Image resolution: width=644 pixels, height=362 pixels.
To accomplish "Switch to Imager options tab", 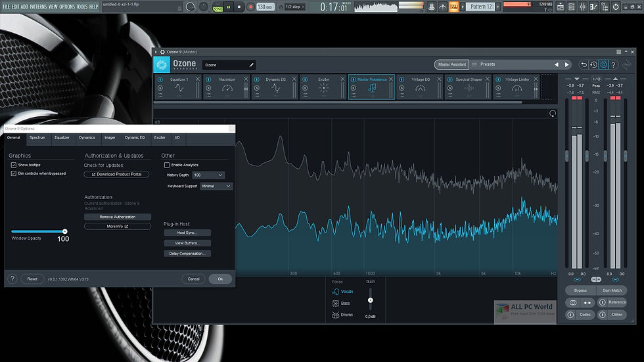I will (110, 137).
